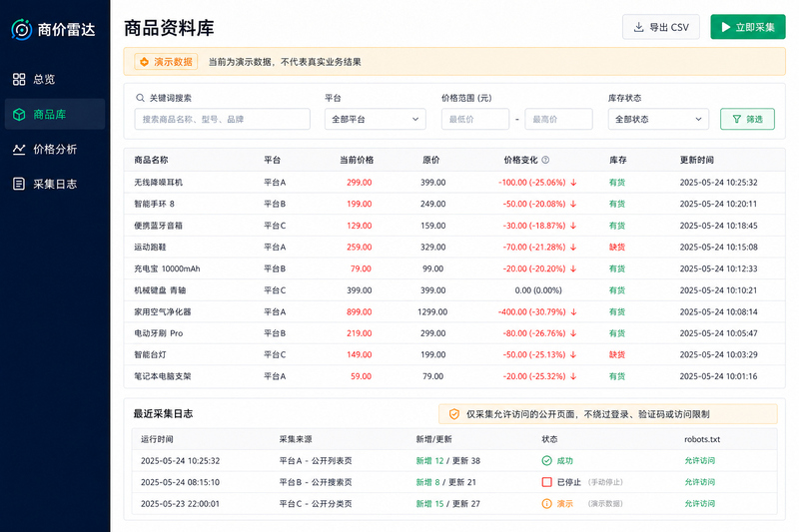This screenshot has width=799, height=532.
Task: Click 0.00 (0.00%) price change cell
Action: [538, 290]
